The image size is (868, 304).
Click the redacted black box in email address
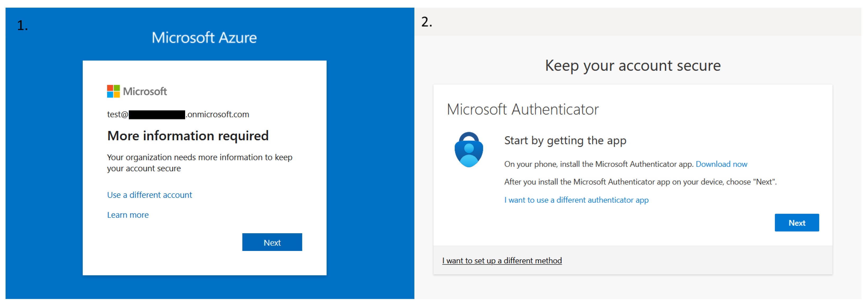coord(157,115)
